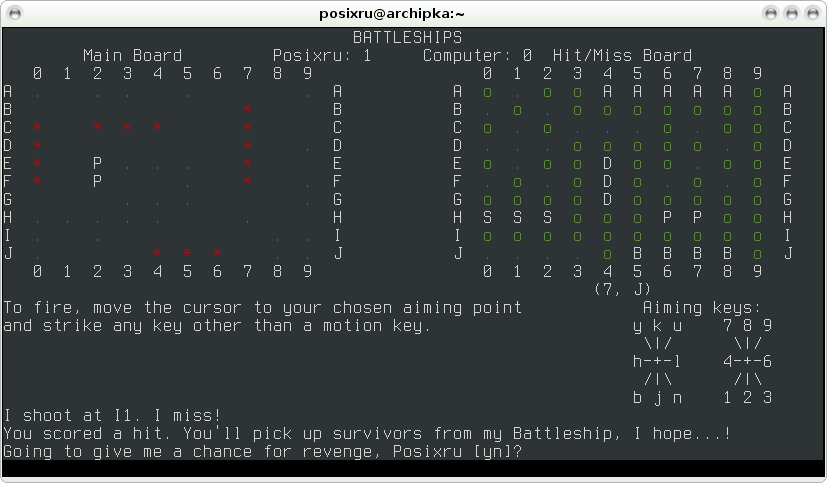Close the terminal with the rightmost title bar button
The image size is (827, 483).
point(813,13)
